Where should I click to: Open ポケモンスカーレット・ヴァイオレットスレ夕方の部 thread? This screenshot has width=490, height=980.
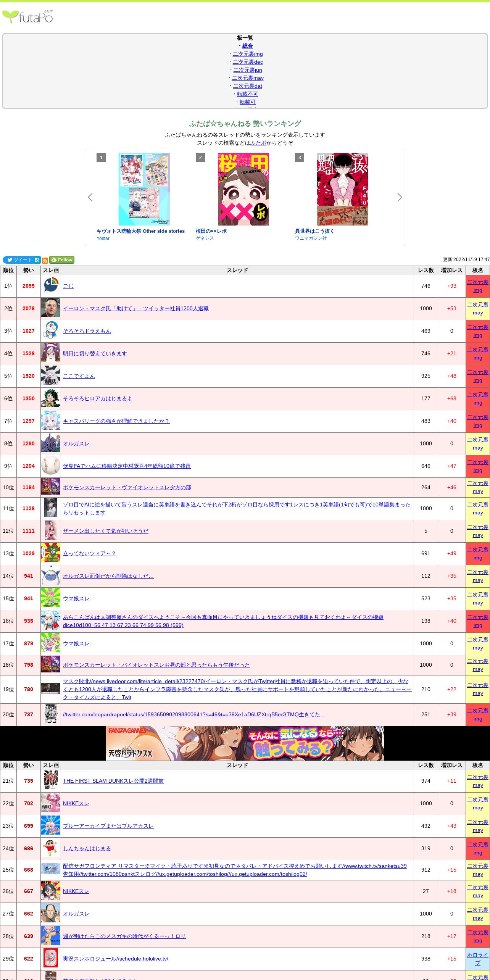tap(127, 487)
